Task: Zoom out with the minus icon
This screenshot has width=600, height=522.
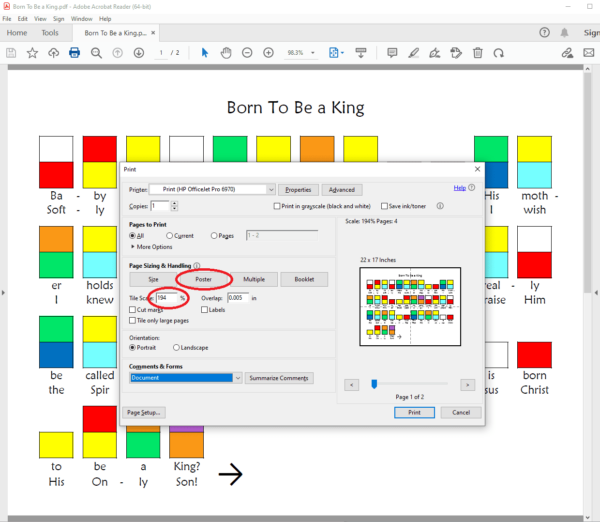Action: pyautogui.click(x=247, y=53)
